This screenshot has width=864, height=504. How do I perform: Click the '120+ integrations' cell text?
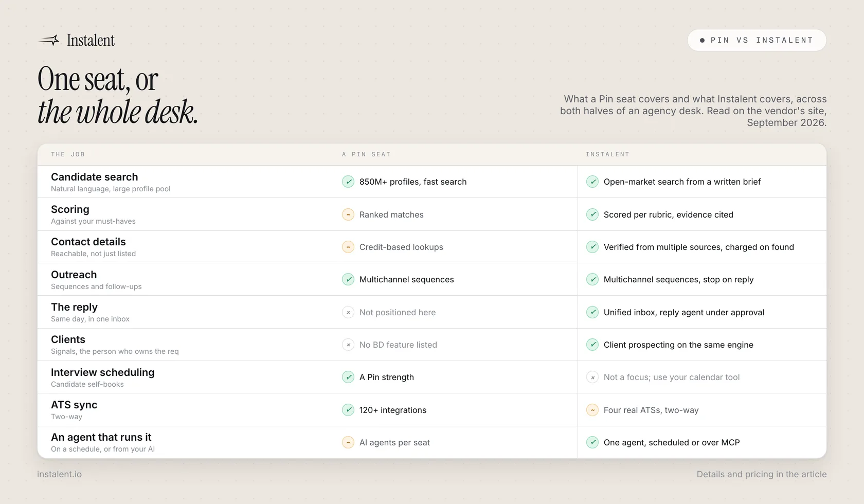pyautogui.click(x=393, y=410)
